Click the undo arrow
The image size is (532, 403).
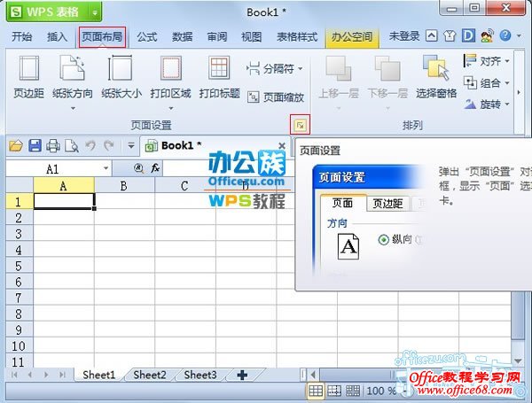click(90, 146)
